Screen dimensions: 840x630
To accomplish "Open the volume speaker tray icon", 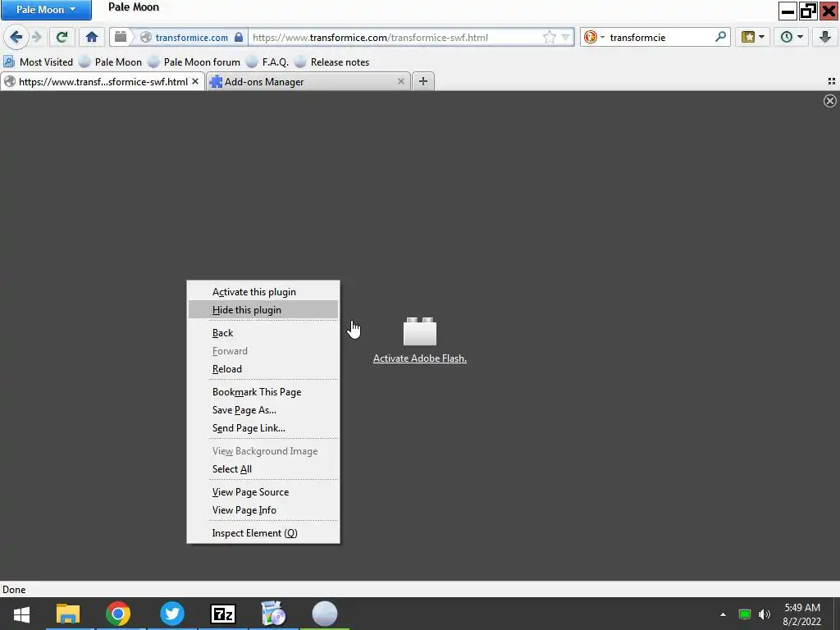I will tap(765, 614).
